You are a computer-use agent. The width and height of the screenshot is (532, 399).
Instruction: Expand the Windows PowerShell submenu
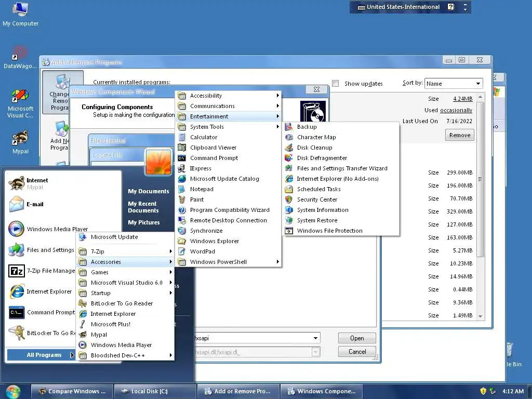coord(229,262)
